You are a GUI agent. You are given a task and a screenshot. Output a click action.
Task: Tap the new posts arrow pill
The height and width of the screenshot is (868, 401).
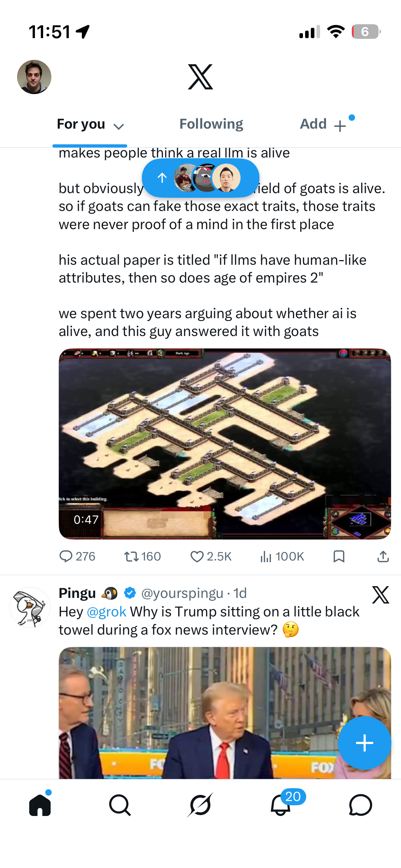200,178
